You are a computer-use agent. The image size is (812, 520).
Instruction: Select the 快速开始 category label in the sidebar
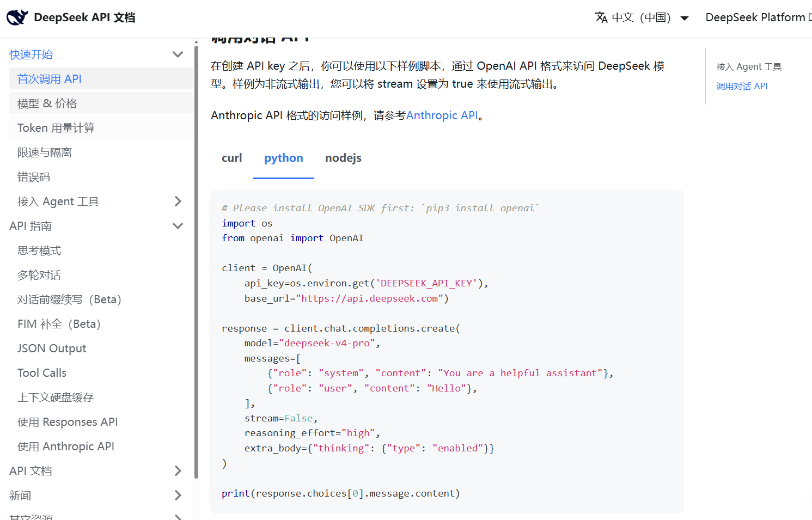pos(31,54)
